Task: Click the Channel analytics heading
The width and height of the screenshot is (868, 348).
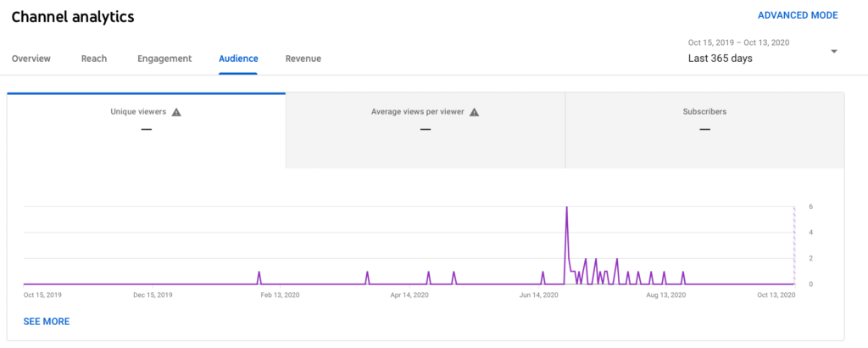Action: click(x=73, y=16)
